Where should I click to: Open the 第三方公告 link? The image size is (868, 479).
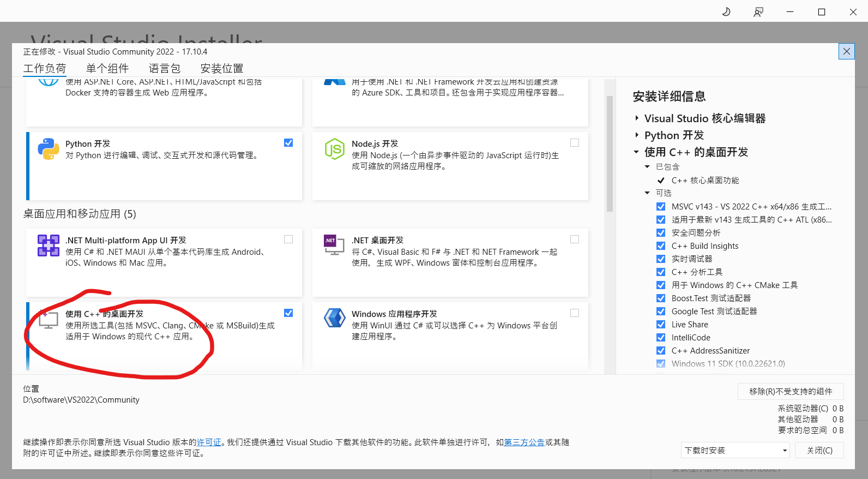(524, 442)
